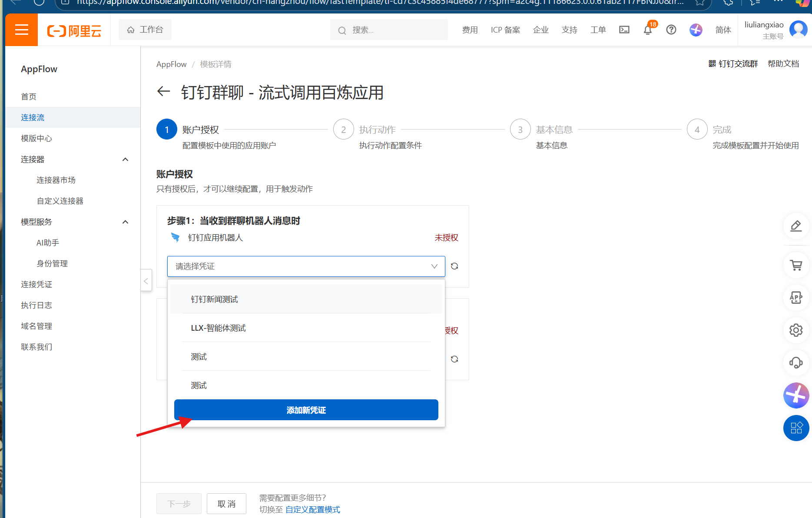Refresh credentials for 钉钉应用机器人
Viewport: 812px width, 518px height.
point(454,266)
